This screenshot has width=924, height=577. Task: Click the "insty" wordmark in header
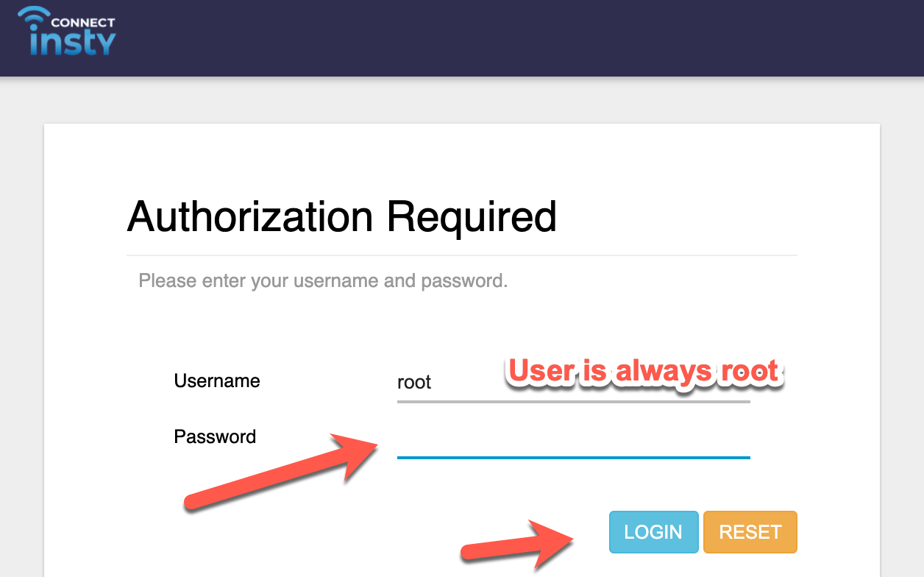[x=73, y=42]
